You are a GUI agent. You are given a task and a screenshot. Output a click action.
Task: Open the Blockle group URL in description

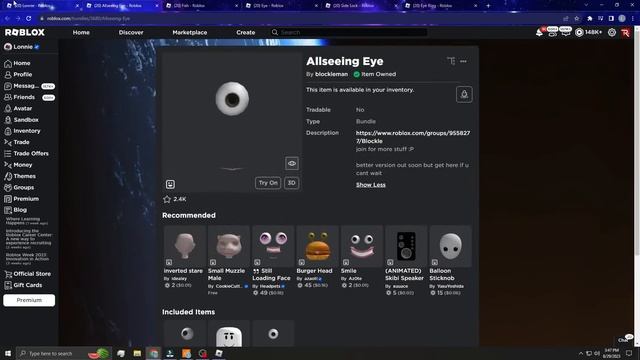pos(413,137)
